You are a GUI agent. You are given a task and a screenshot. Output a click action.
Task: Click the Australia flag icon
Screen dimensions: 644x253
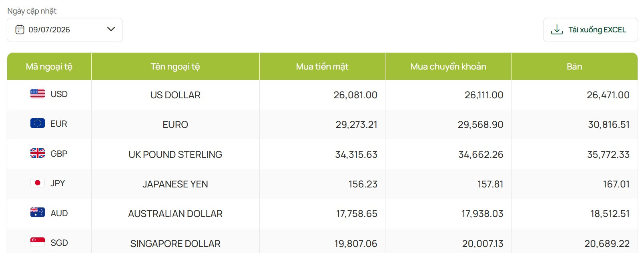[x=38, y=213]
